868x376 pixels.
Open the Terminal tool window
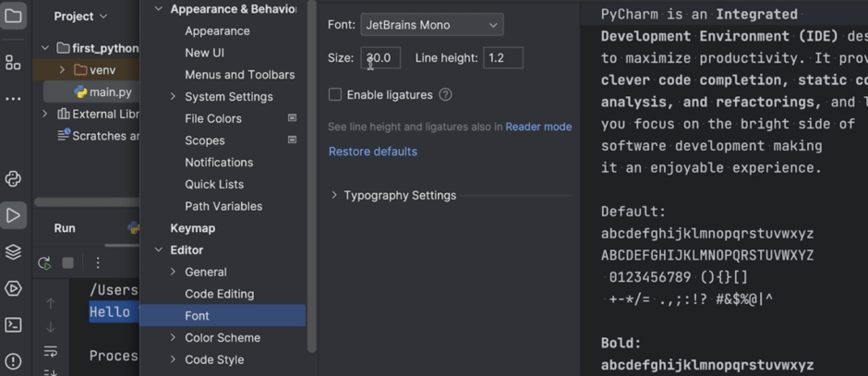tap(13, 324)
